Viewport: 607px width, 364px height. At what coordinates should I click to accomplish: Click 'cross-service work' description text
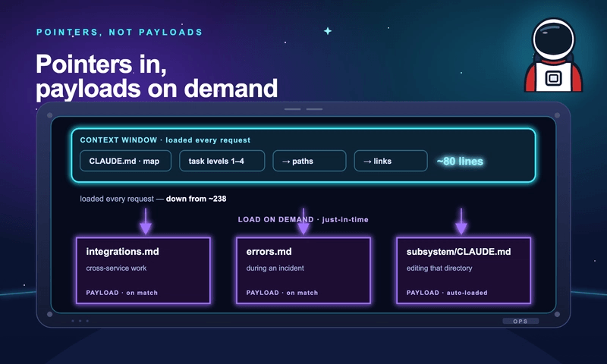[116, 268]
